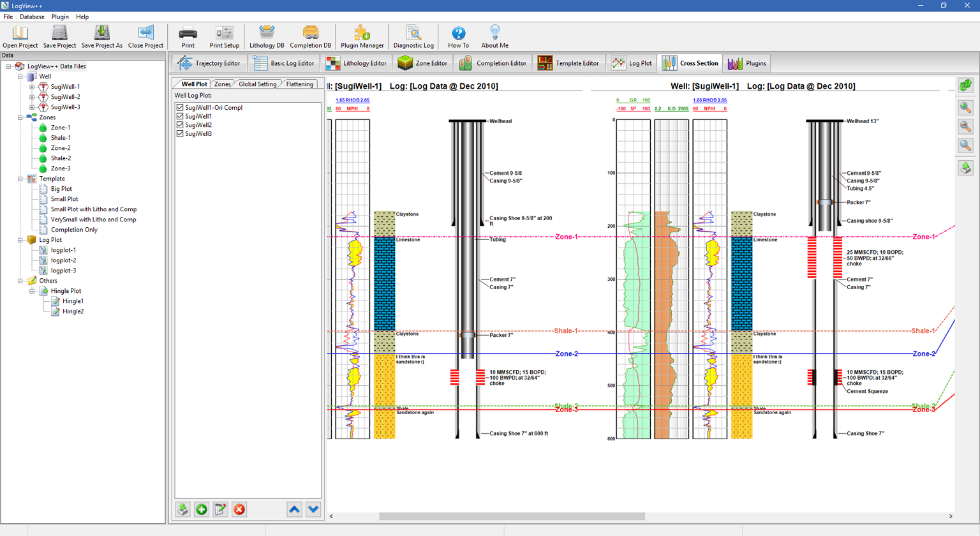The image size is (980, 536).
Task: Click the horizontal scrollbar thumb of the plot
Action: pyautogui.click(x=512, y=516)
